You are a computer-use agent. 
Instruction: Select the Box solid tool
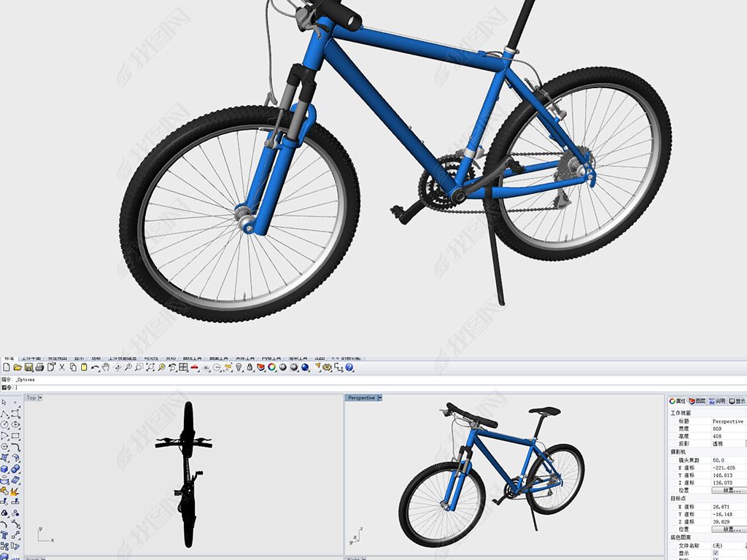(x=5, y=469)
